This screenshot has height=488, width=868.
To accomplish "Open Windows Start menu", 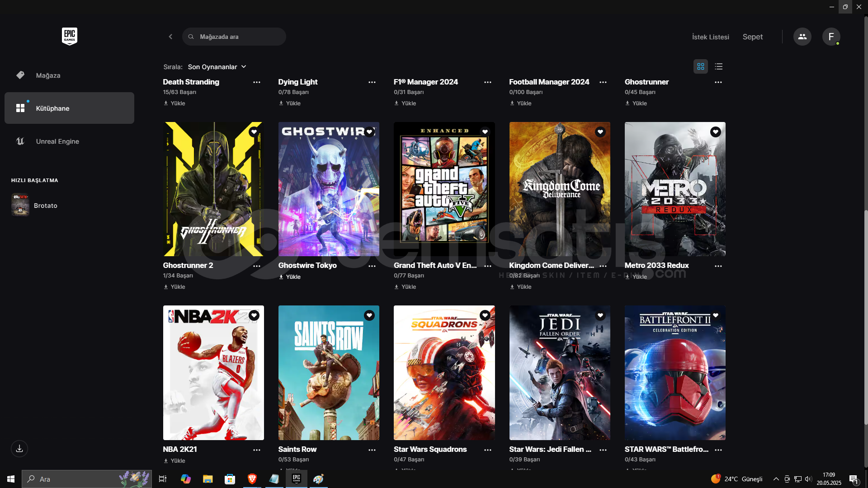I will coord(11,479).
